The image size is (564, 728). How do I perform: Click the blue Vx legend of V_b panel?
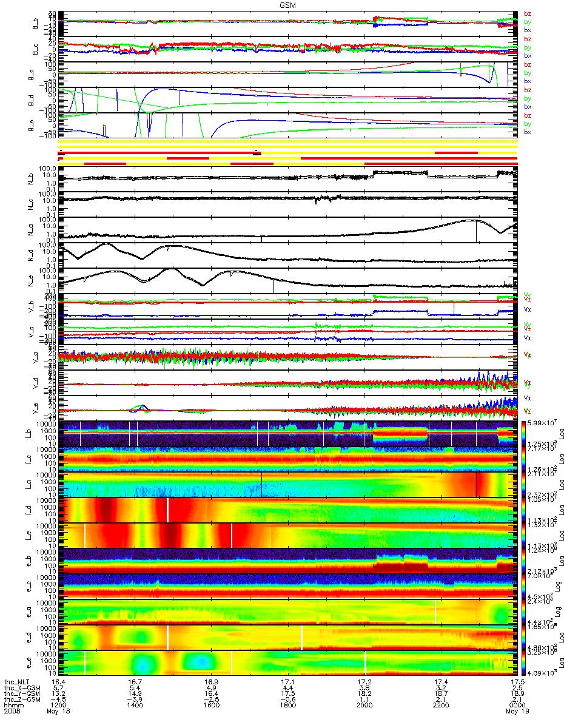click(528, 309)
